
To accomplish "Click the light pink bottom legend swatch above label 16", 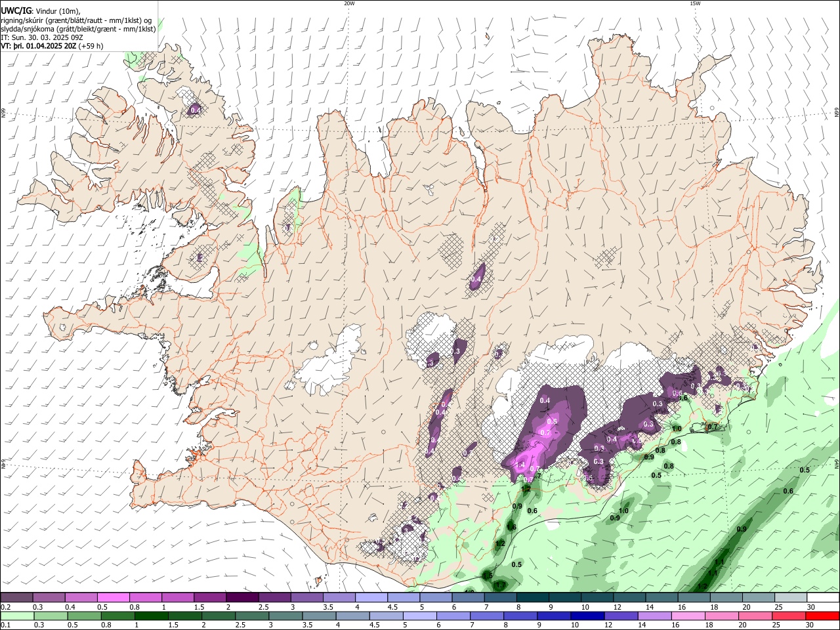I will point(688,616).
